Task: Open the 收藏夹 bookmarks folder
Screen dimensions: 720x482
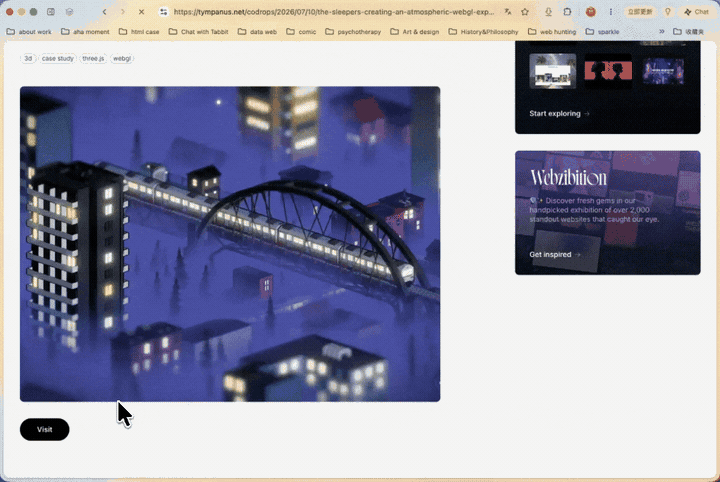Action: coord(688,32)
